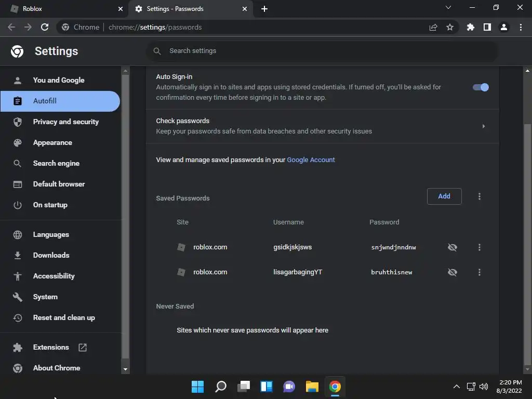Screen dimensions: 532x399
Task: Hide password for lisagarbagingYT
Action: [453, 272]
